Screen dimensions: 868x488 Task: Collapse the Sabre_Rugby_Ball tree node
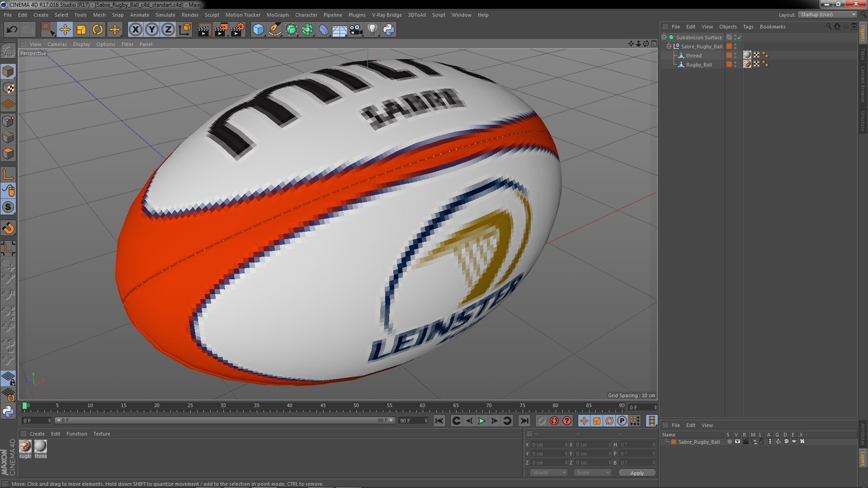pyautogui.click(x=669, y=47)
